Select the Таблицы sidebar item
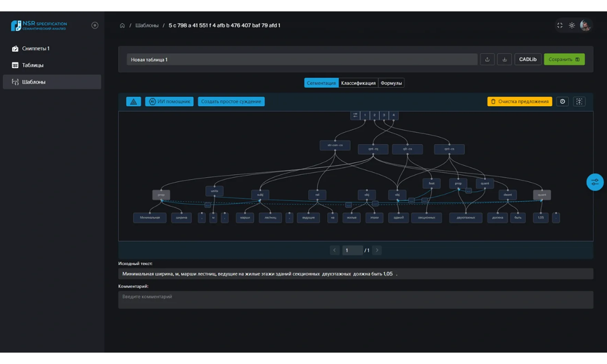 pos(33,65)
